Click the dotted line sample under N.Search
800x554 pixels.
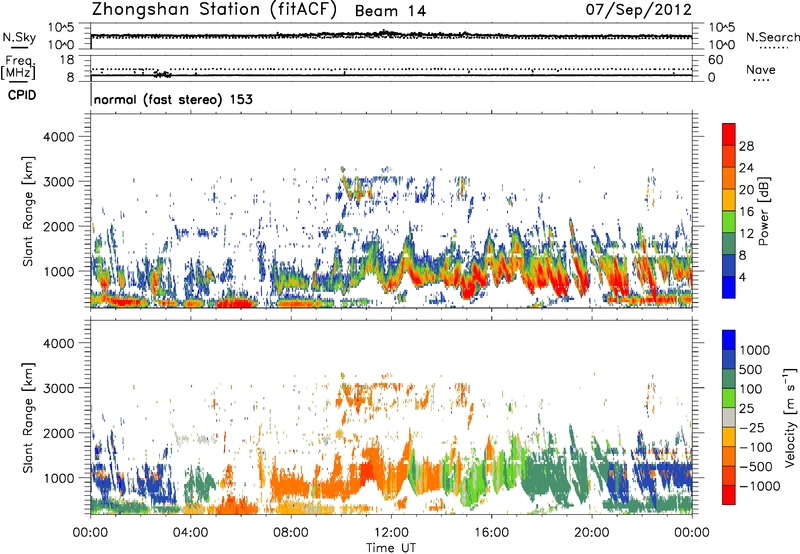[774, 48]
